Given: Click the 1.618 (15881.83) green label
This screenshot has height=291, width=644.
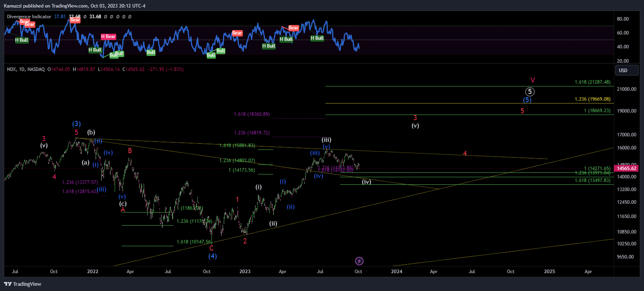Looking at the screenshot, I should 237,145.
